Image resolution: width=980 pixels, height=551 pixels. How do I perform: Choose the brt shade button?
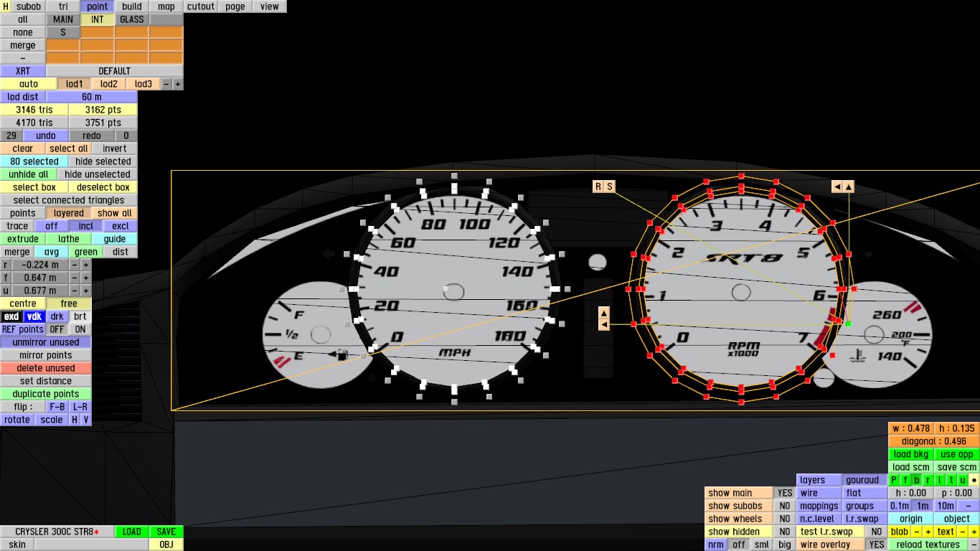click(x=80, y=316)
